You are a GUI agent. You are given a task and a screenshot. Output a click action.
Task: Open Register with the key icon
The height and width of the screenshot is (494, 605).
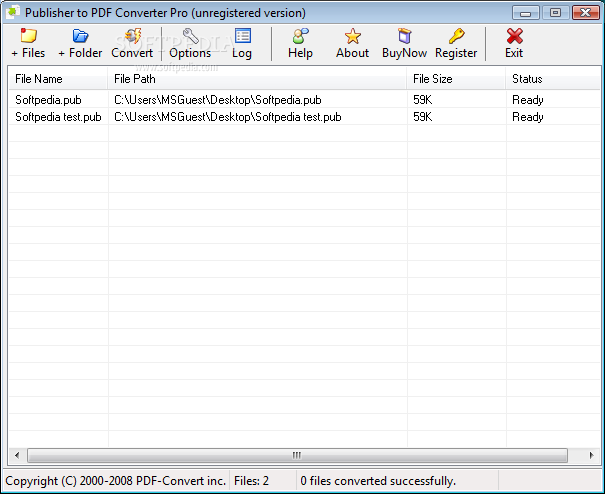[x=456, y=36]
